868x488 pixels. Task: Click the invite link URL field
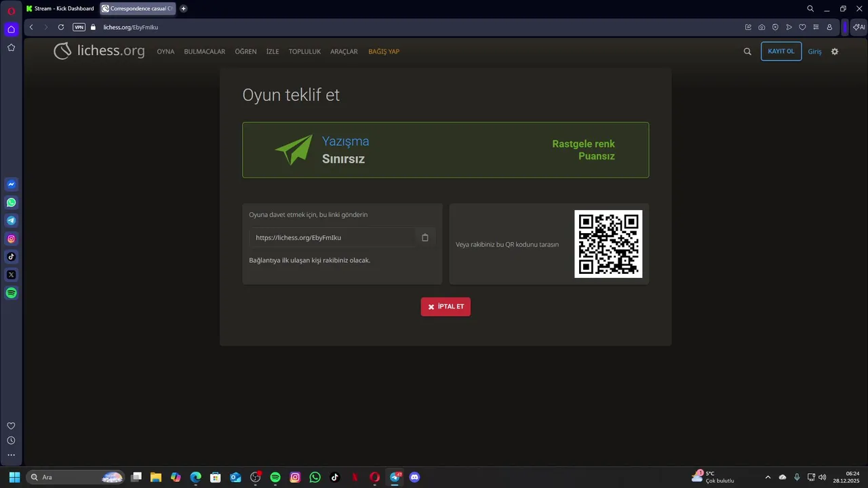pos(332,238)
